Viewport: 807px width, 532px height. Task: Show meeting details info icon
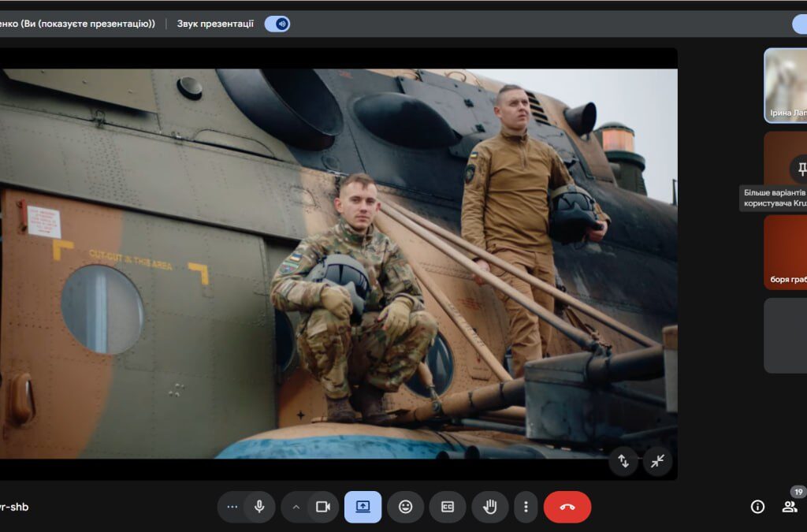click(x=757, y=507)
